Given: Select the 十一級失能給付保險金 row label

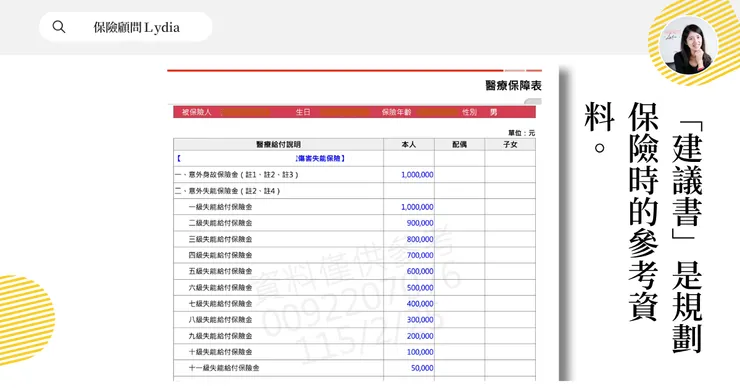Looking at the screenshot, I should 224,368.
